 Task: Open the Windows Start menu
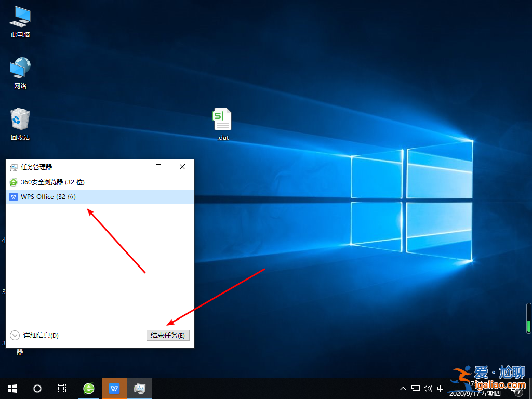point(12,388)
